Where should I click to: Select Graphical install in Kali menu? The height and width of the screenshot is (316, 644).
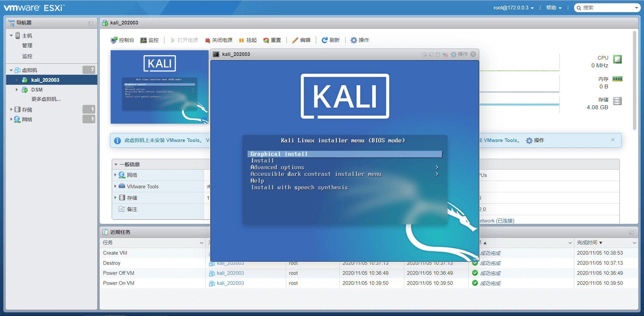tap(345, 154)
